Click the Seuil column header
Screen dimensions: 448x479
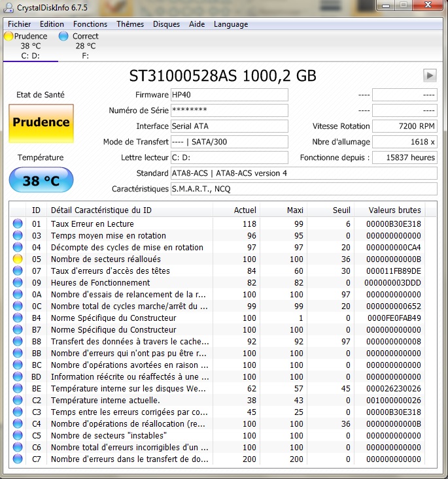331,210
